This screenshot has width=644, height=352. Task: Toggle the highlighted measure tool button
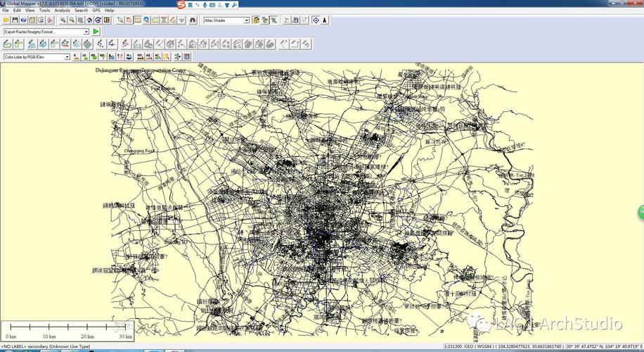tap(138, 20)
